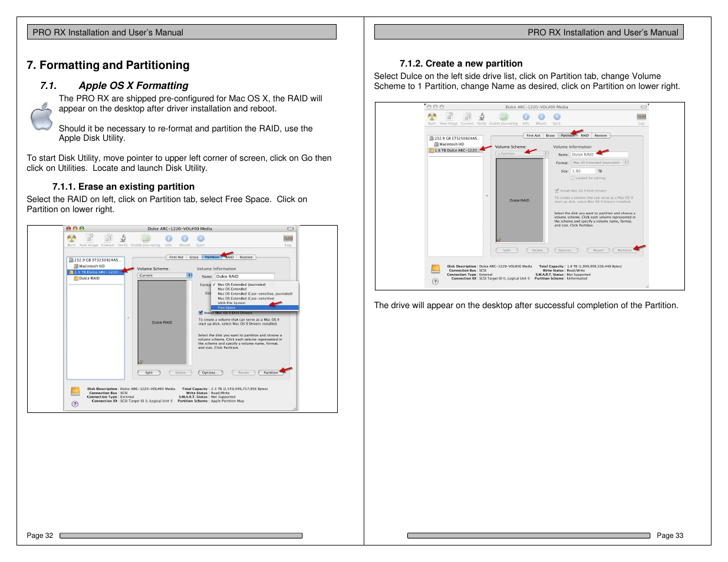Image resolution: width=728 pixels, height=562 pixels.
Task: Choose Mac OS Extended (Case-sensitive) format option
Action: click(255, 298)
